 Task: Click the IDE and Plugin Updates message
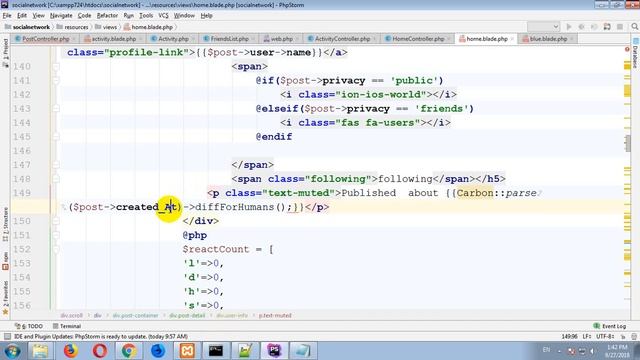point(101,336)
